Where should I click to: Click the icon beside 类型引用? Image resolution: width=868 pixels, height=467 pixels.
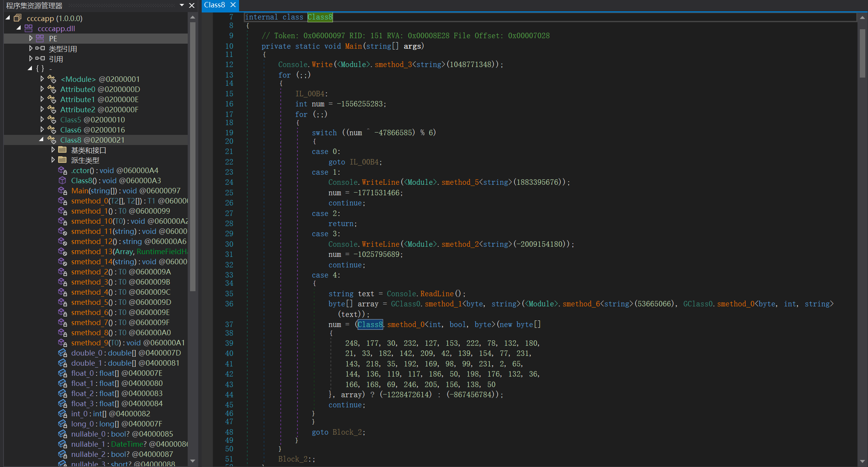[x=40, y=48]
